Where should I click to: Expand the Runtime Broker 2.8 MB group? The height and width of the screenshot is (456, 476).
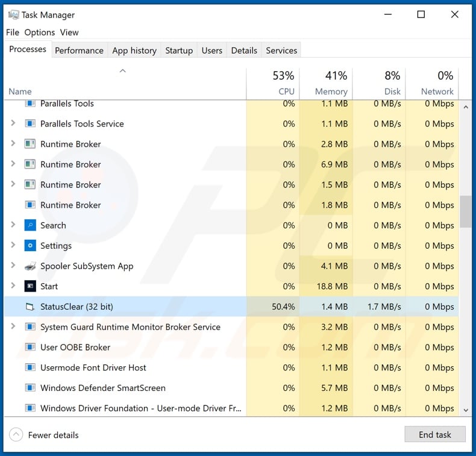point(13,143)
